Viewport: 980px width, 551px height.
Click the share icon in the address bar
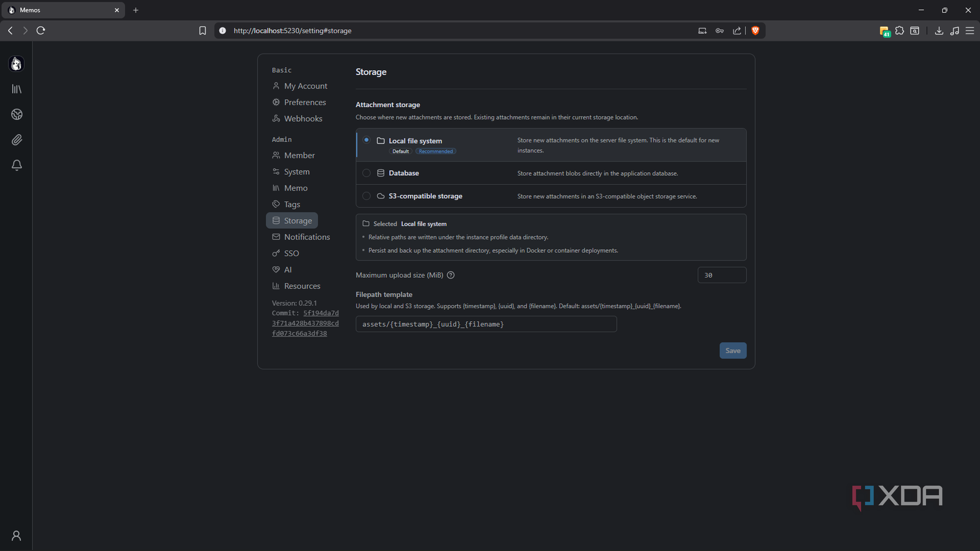point(737,30)
